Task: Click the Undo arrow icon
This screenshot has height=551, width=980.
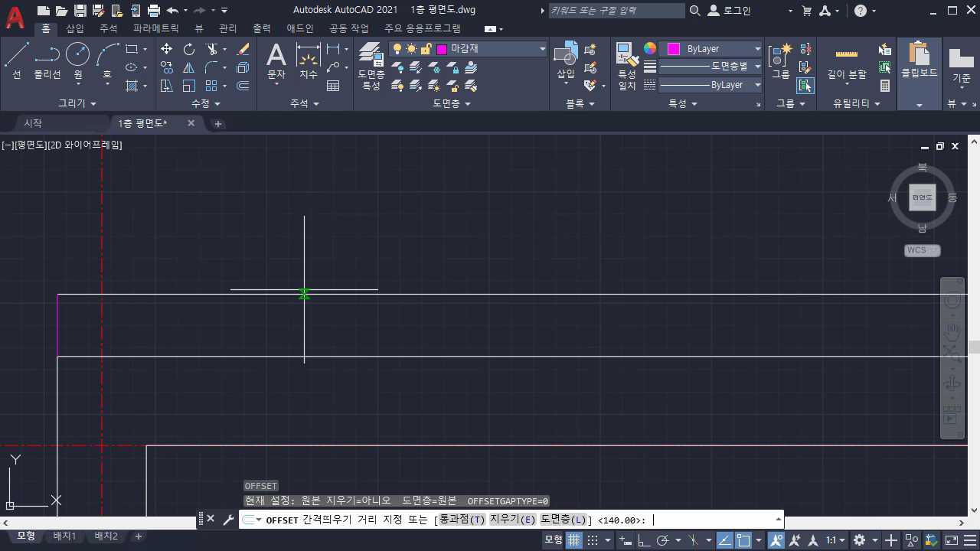Action: (x=172, y=11)
